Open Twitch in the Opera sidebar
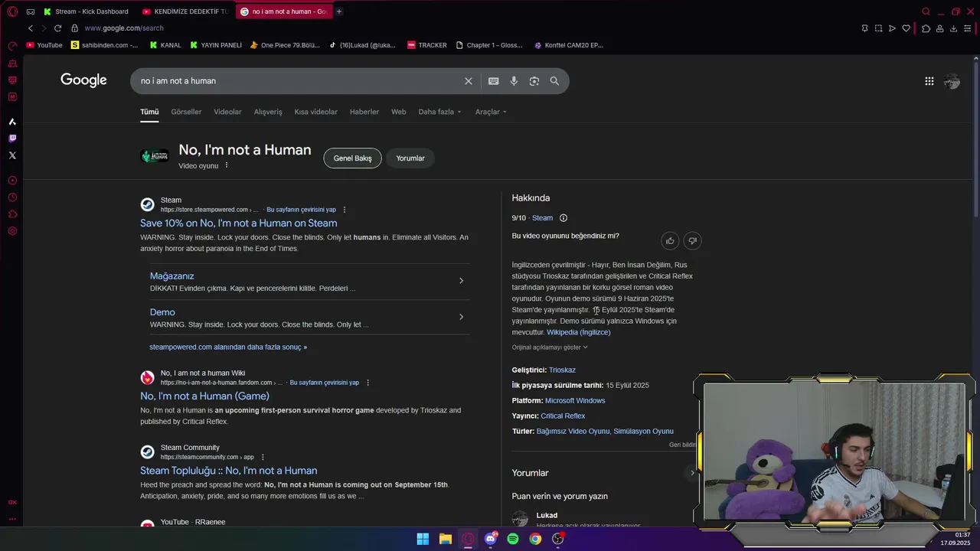Screen dimensions: 980x551 tap(12, 139)
